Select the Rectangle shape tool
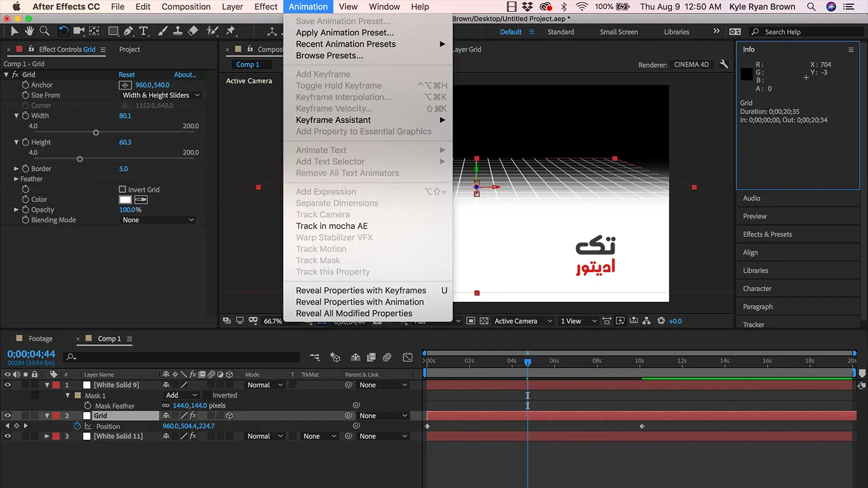The height and width of the screenshot is (488, 868). 113,31
